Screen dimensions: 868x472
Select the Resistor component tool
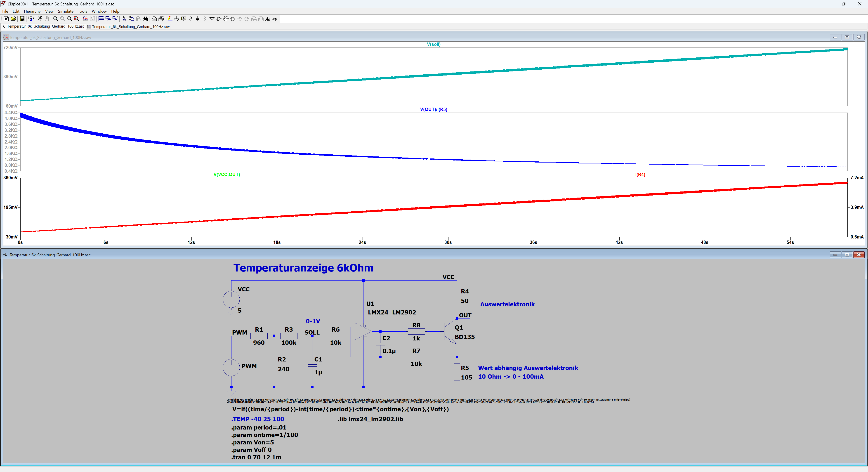click(191, 19)
